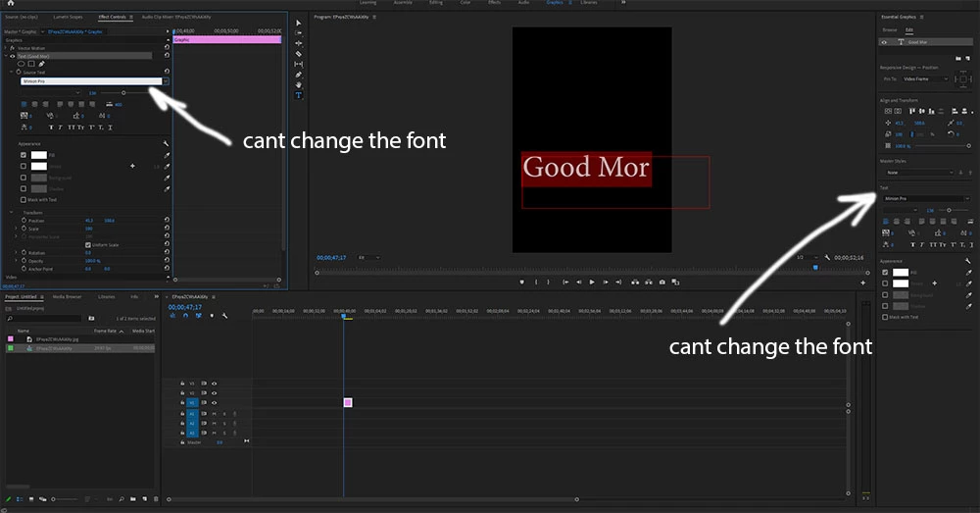This screenshot has width=980, height=513.
Task: Click Play in the Program Monitor
Action: pos(592,282)
